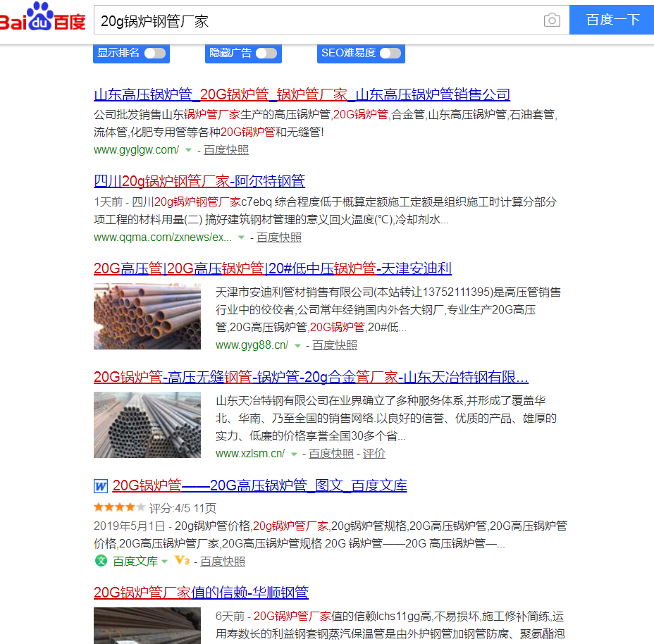Click the www.gyg88.cn/ URL
This screenshot has height=644, width=654.
tap(252, 345)
